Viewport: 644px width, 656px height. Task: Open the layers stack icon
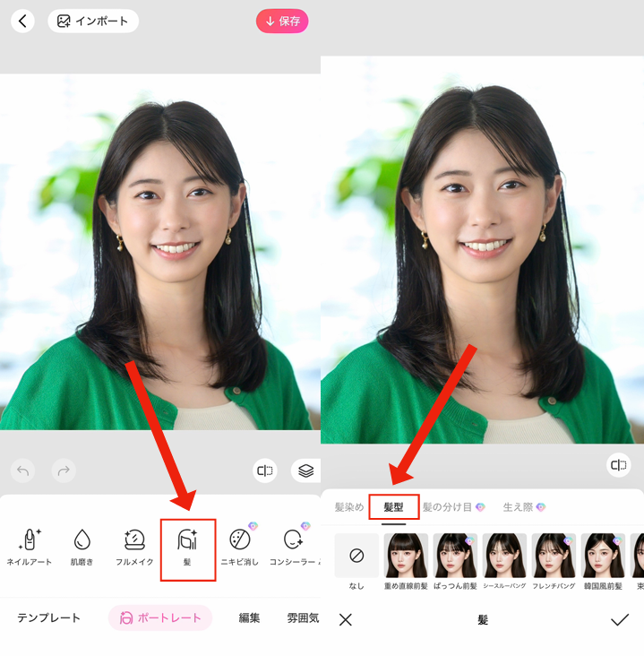tap(305, 470)
